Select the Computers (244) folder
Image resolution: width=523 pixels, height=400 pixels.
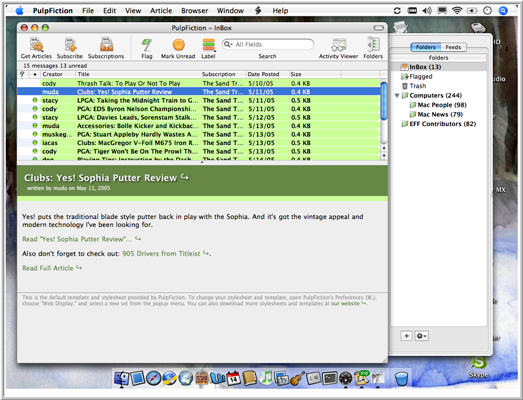click(432, 96)
